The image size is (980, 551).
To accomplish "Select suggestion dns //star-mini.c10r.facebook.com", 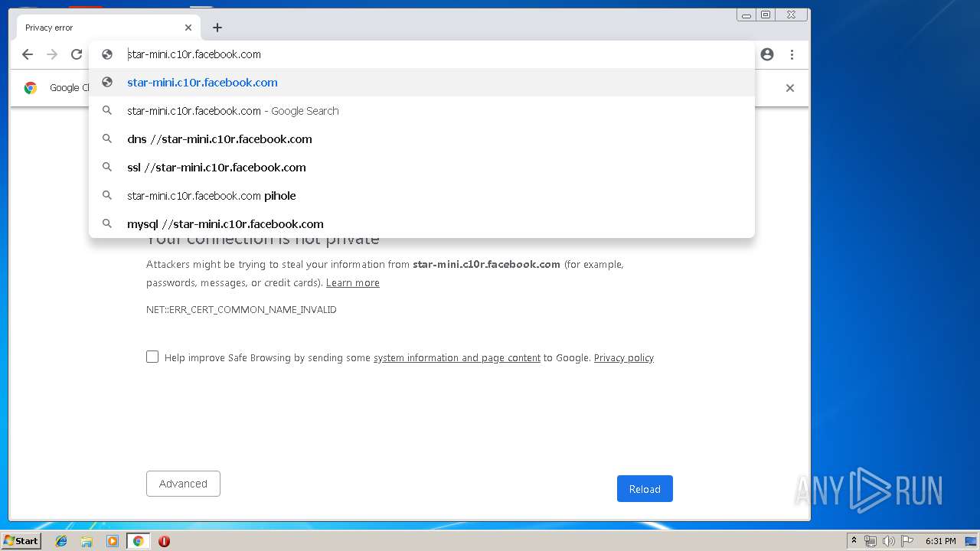I will click(422, 139).
